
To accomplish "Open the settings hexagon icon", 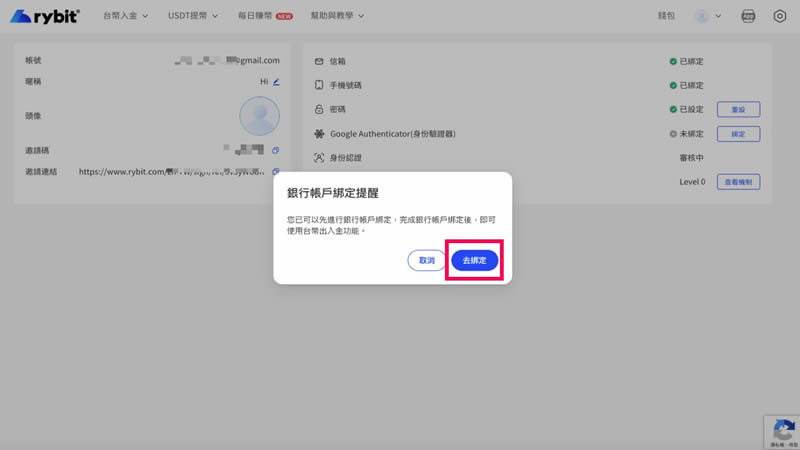I will click(780, 16).
